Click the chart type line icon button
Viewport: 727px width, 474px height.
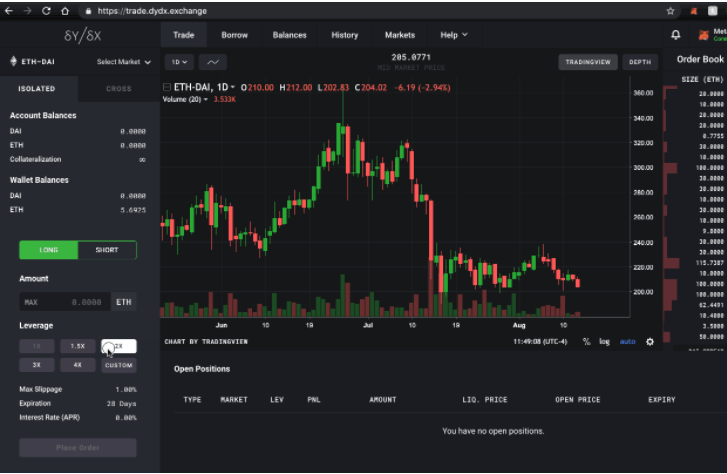[x=212, y=62]
